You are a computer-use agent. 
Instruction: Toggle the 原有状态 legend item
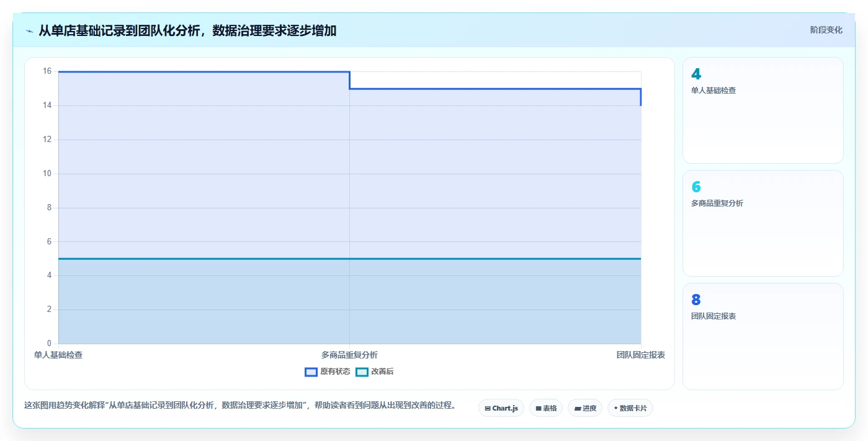pos(328,372)
